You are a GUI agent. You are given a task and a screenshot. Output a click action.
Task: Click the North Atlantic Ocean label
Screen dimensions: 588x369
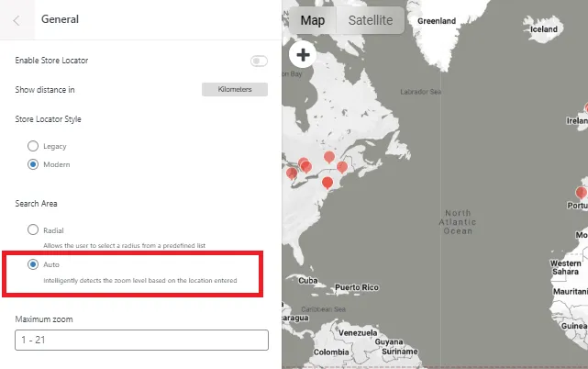[x=456, y=220]
